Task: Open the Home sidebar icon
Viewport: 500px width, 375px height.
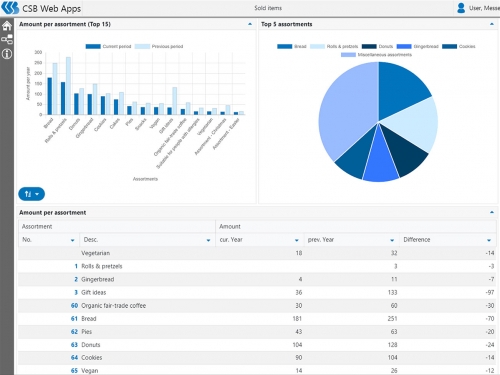Action: click(x=7, y=26)
